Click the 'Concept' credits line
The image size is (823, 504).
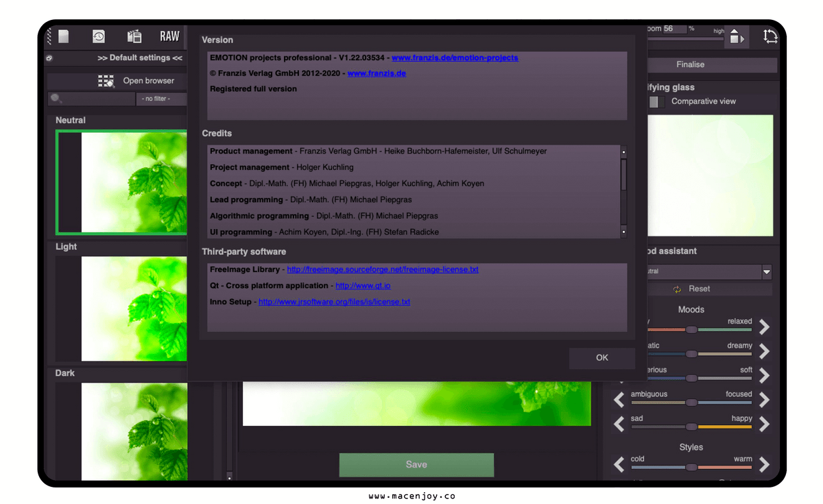point(347,184)
